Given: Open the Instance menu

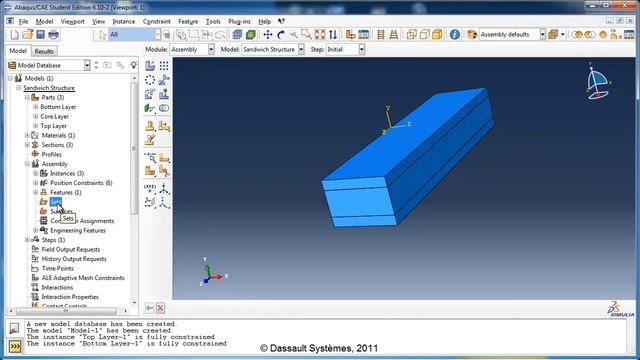Looking at the screenshot, I should (x=124, y=21).
